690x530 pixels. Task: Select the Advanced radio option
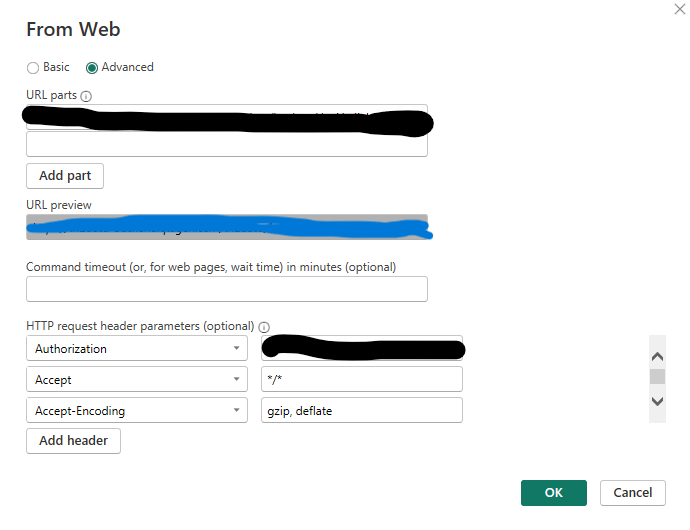pyautogui.click(x=92, y=68)
